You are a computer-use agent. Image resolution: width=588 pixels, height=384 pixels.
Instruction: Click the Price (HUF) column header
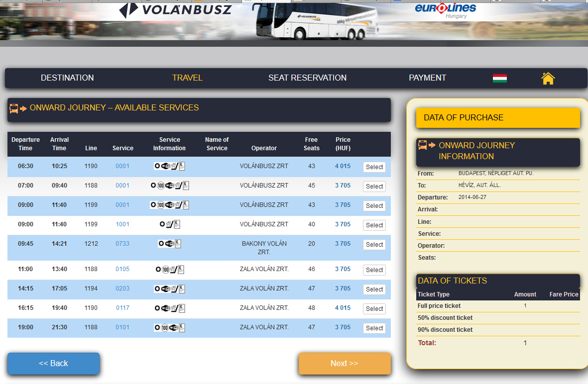[x=343, y=144]
